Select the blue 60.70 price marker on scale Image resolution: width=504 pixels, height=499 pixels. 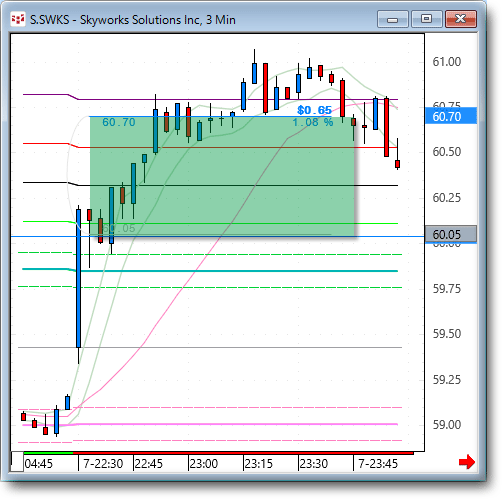451,116
